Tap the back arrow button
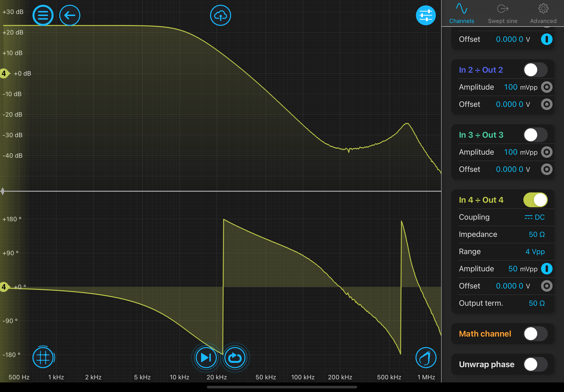 pyautogui.click(x=70, y=15)
